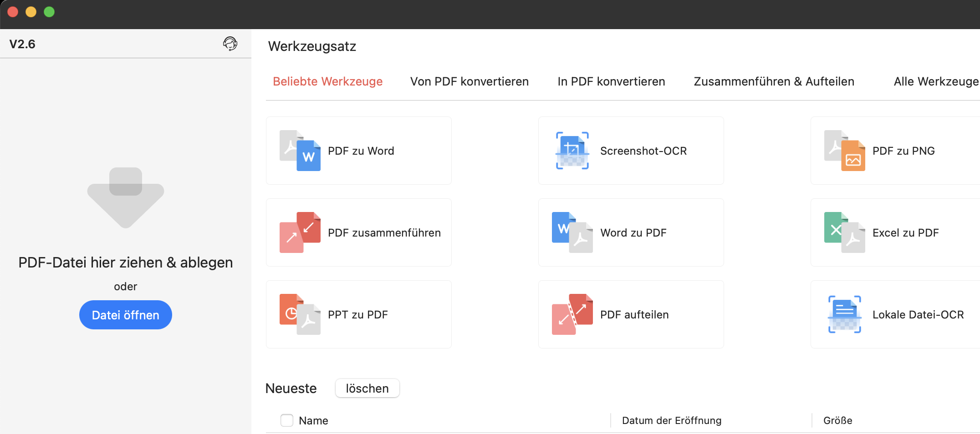Return to the Beliebte Werkzeuge tab
The height and width of the screenshot is (434, 980).
coord(327,81)
